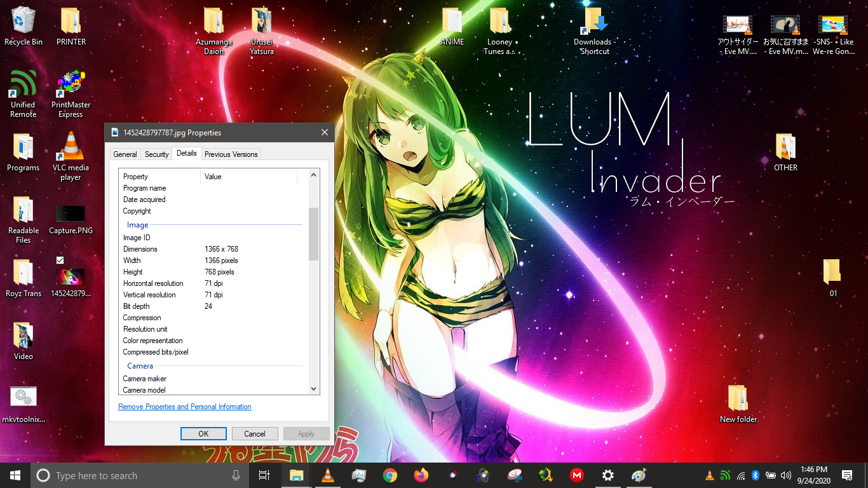Select the Azumanga Daioh folder
868x488 pixels.
tap(214, 31)
